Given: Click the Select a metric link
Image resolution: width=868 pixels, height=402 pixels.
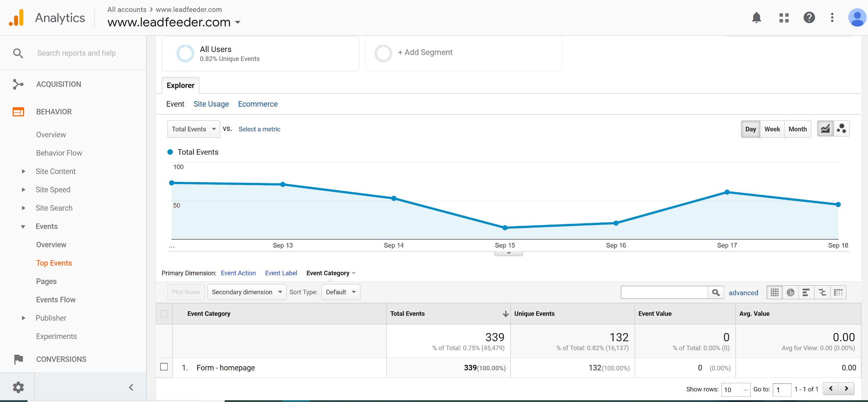Looking at the screenshot, I should point(259,129).
